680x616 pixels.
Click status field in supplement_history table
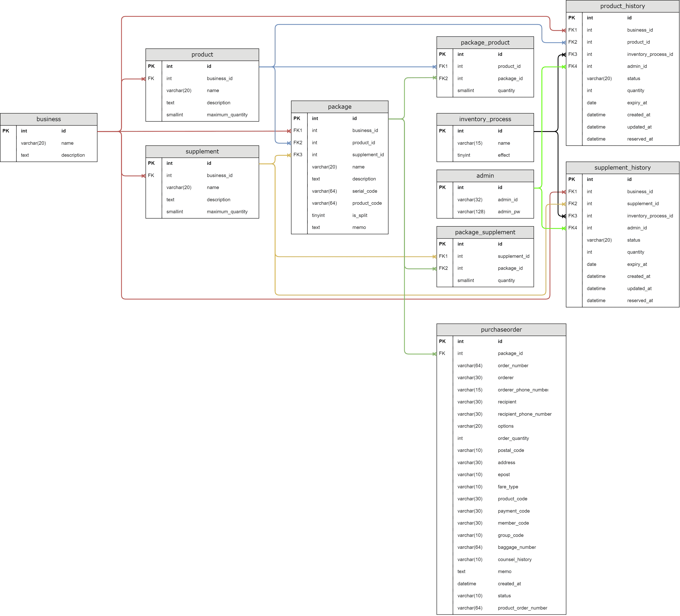(633, 240)
